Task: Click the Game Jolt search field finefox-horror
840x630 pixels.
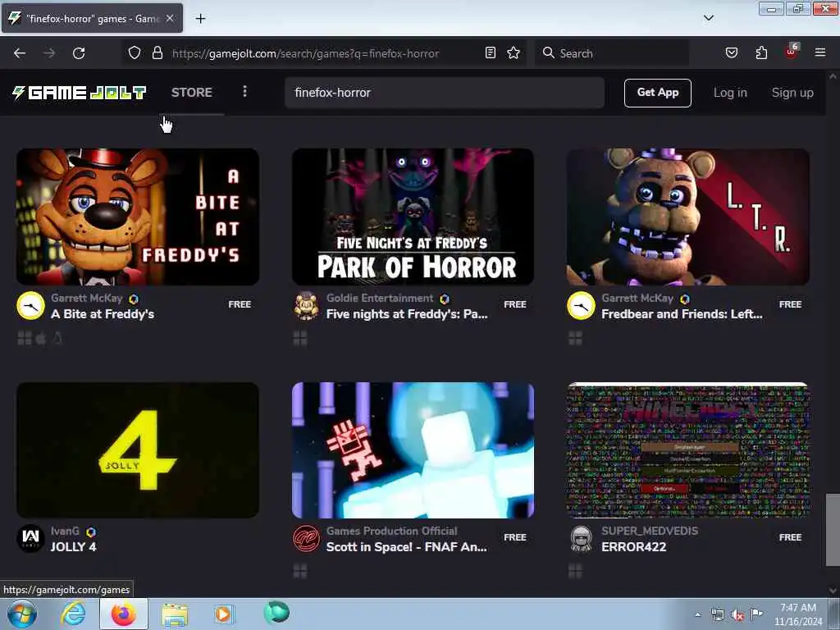Action: coord(445,93)
